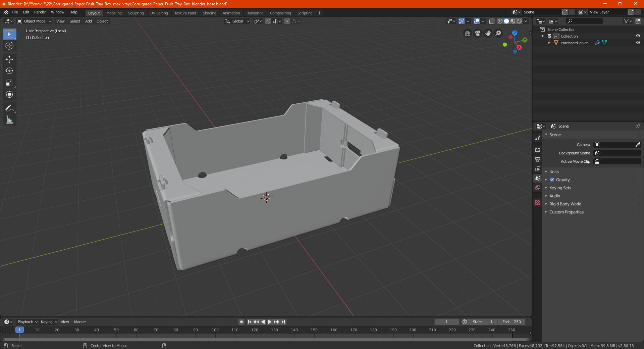
Task: Open the Render menu
Action: click(x=40, y=12)
